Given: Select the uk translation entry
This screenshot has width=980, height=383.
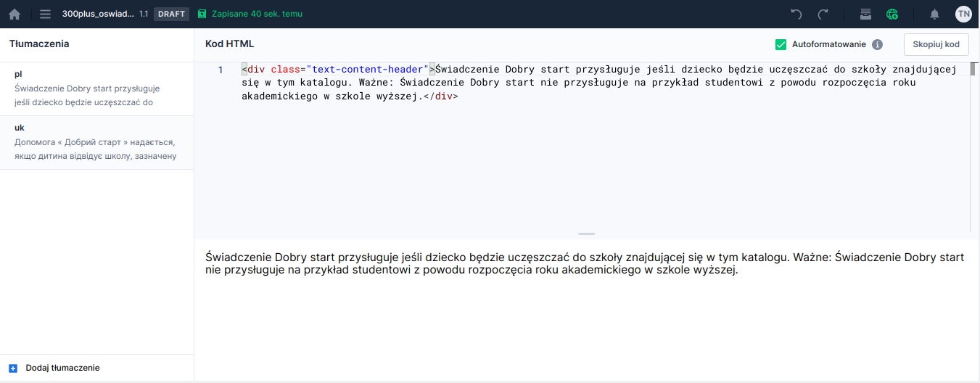Looking at the screenshot, I should [x=96, y=142].
